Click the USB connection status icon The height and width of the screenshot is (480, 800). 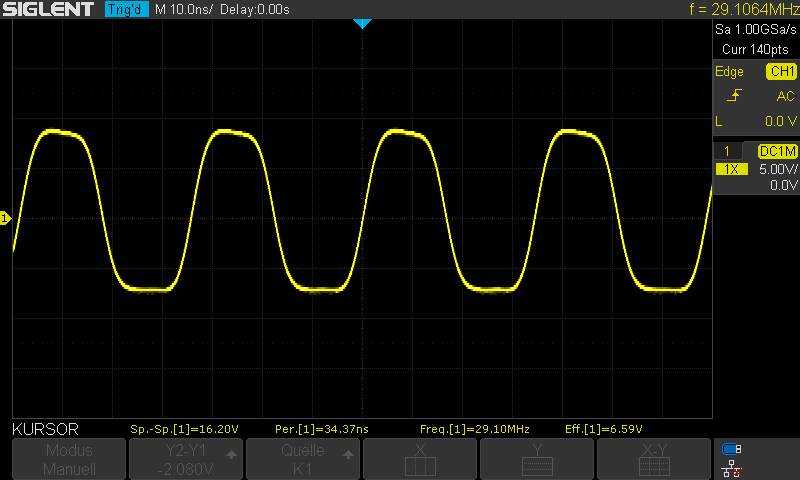(732, 449)
